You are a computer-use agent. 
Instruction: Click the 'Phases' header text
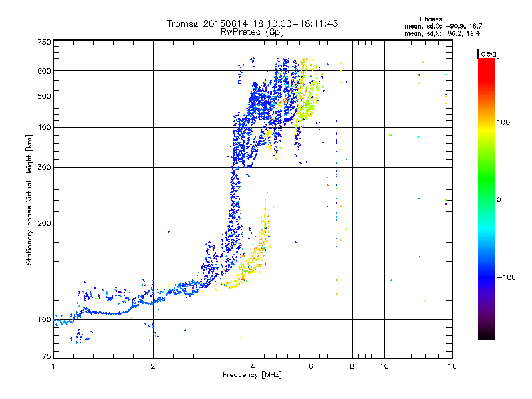coord(430,19)
